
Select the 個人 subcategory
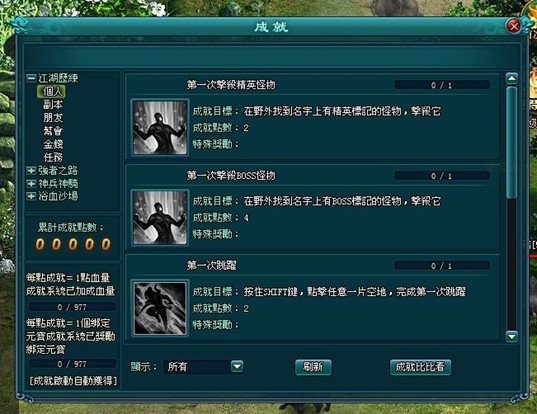52,91
